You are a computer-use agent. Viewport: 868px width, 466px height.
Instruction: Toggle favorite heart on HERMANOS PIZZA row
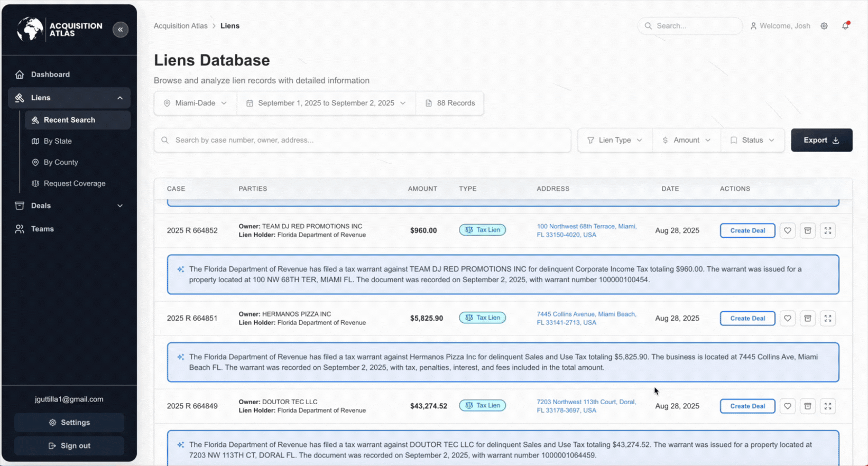(787, 318)
